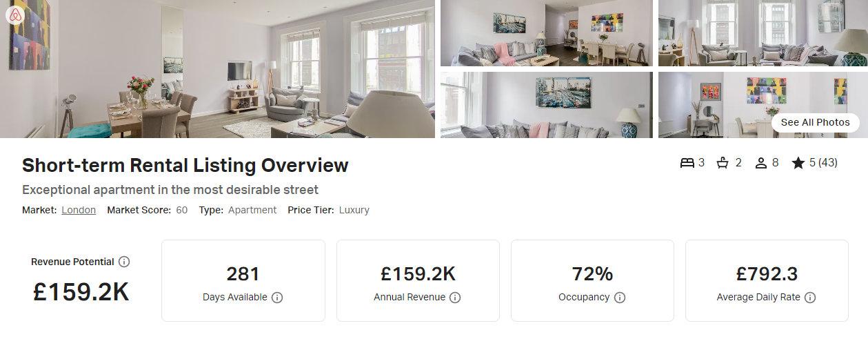The width and height of the screenshot is (868, 339).
Task: Select the 281 Days Available card
Action: (x=243, y=280)
